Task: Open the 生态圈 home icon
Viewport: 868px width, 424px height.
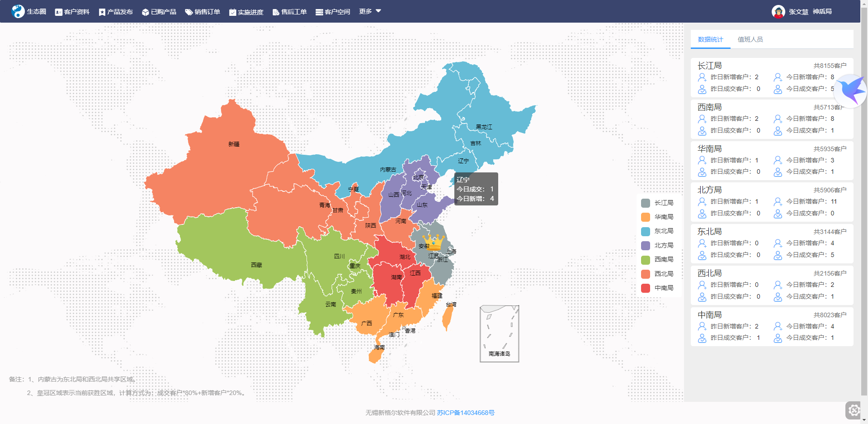Action: 18,11
